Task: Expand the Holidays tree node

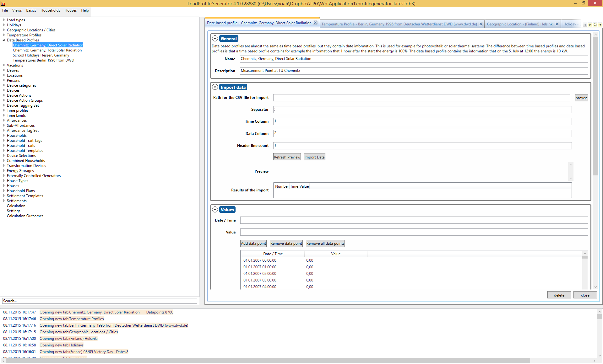Action: [4, 25]
